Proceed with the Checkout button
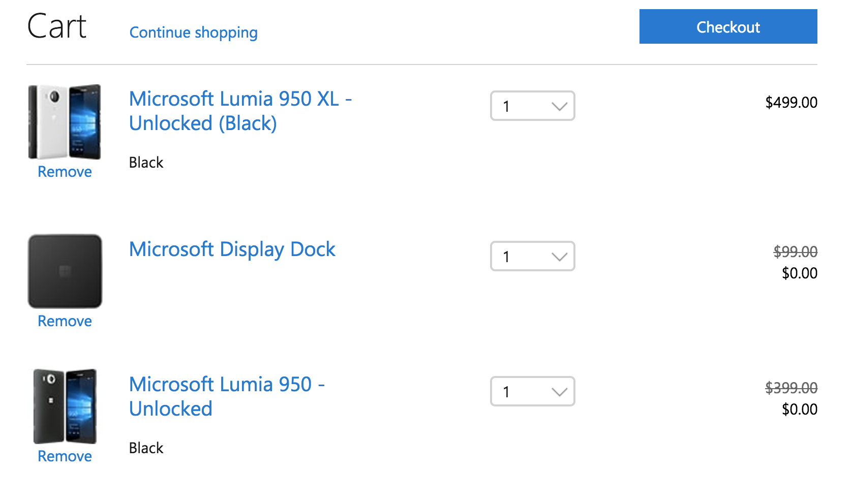The height and width of the screenshot is (504, 853). pyautogui.click(x=728, y=26)
